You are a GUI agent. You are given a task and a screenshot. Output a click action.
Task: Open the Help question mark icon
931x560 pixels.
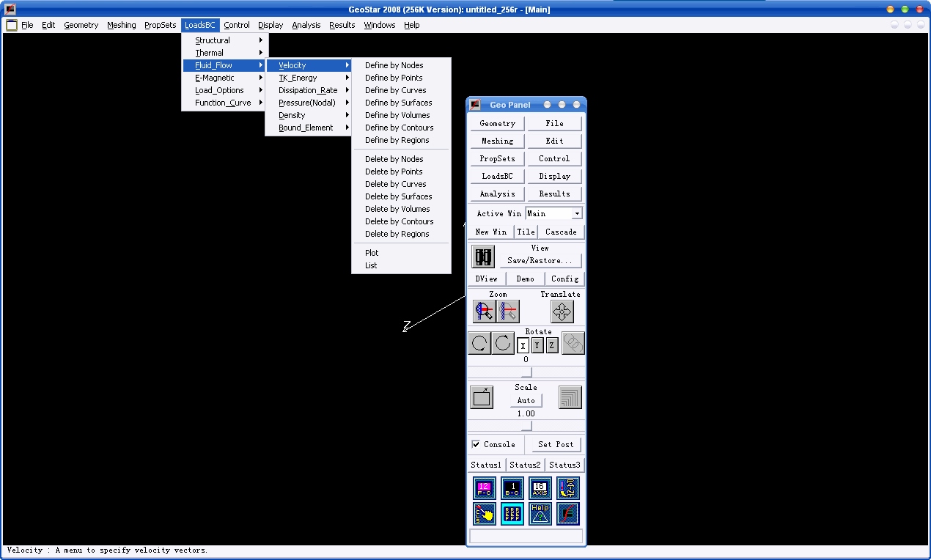pos(540,514)
